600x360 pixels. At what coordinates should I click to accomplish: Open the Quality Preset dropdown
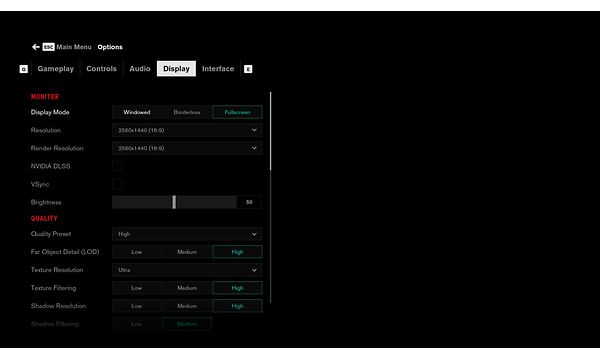pos(187,234)
